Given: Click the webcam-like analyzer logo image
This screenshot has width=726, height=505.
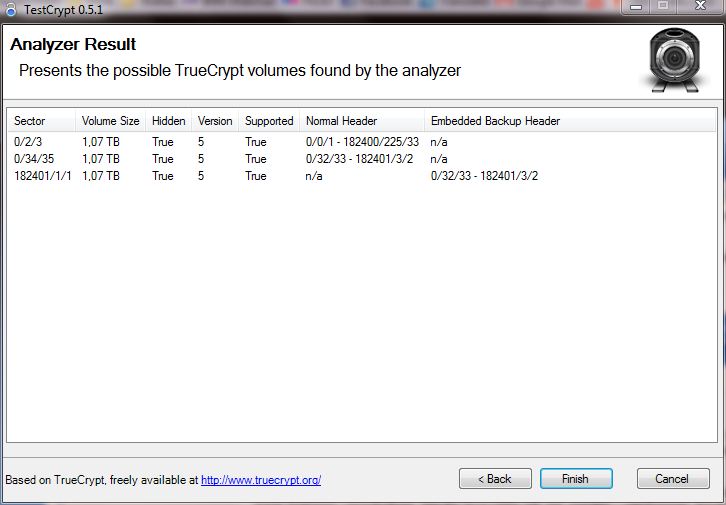Looking at the screenshot, I should click(674, 60).
